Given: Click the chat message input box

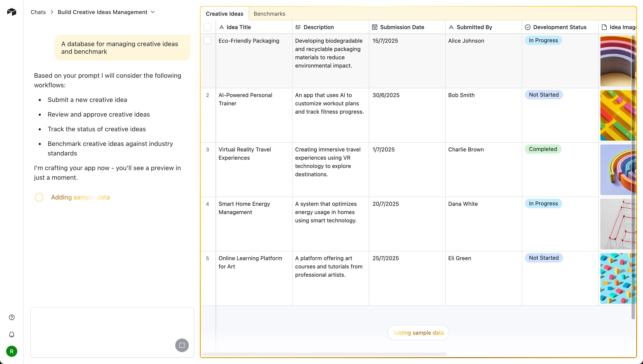Looking at the screenshot, I should pyautogui.click(x=112, y=333).
